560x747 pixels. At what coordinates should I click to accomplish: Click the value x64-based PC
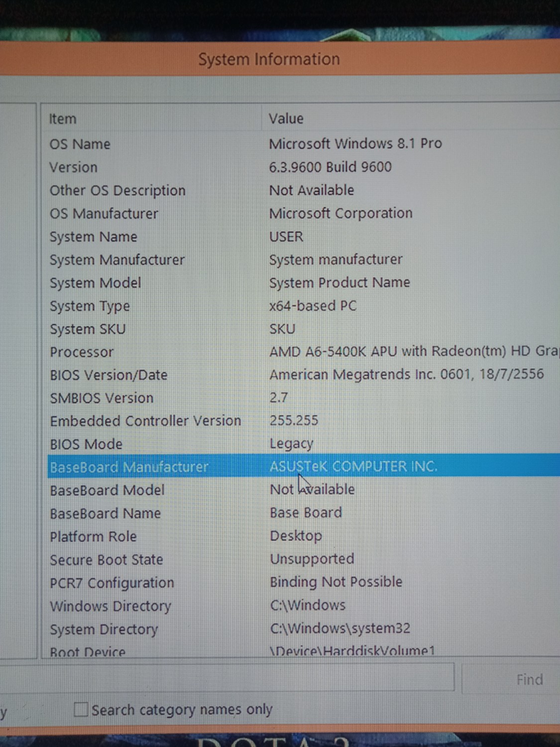click(313, 305)
